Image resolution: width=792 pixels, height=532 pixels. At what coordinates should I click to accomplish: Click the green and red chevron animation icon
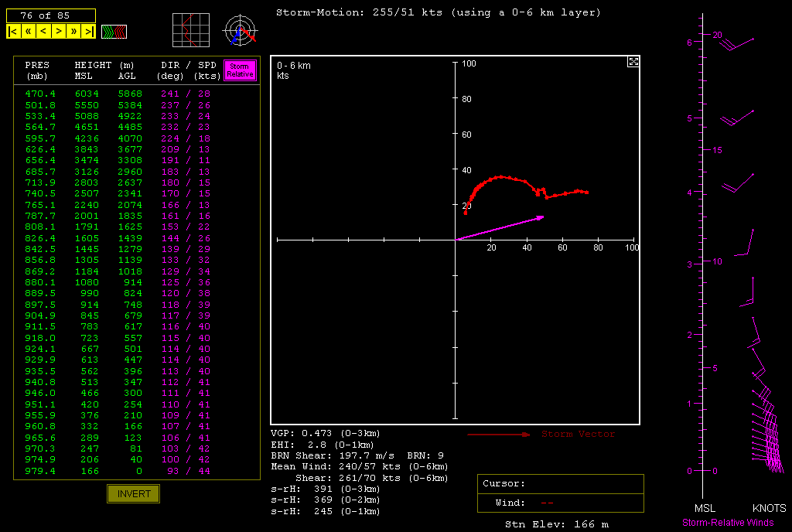(x=114, y=32)
